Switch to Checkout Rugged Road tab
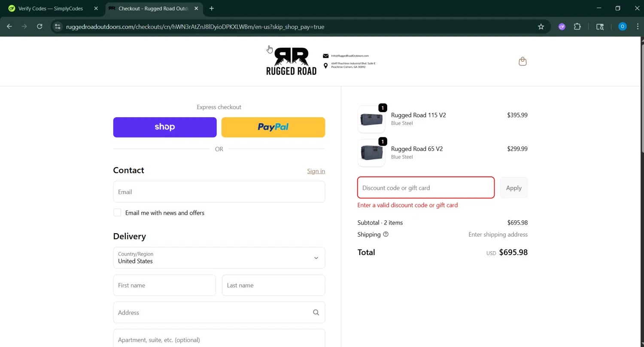Image resolution: width=644 pixels, height=347 pixels. (x=154, y=8)
